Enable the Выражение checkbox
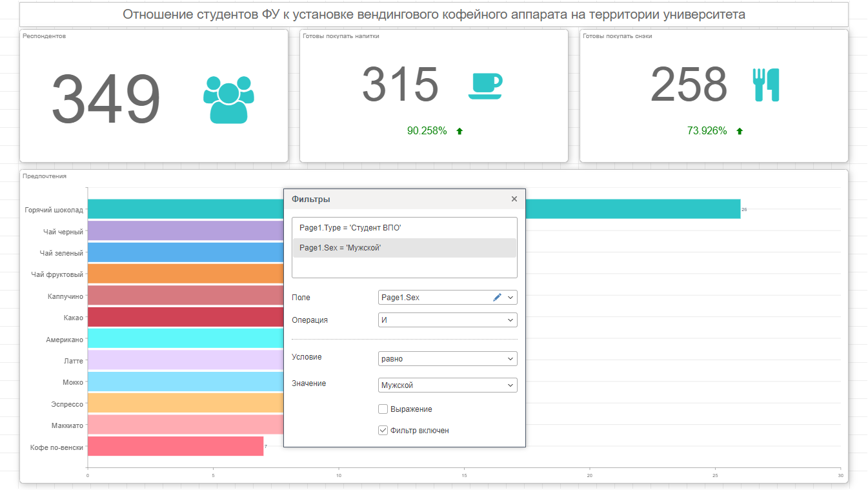 pyautogui.click(x=383, y=409)
